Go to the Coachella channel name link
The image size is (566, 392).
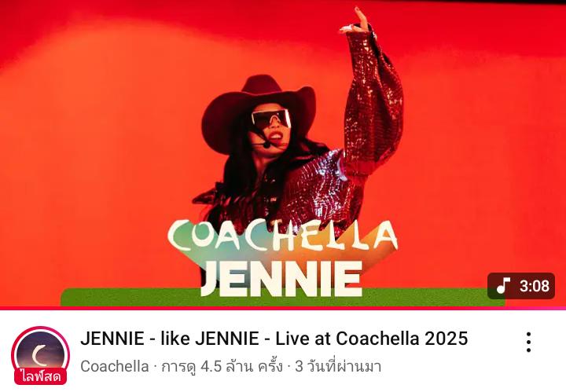click(115, 366)
